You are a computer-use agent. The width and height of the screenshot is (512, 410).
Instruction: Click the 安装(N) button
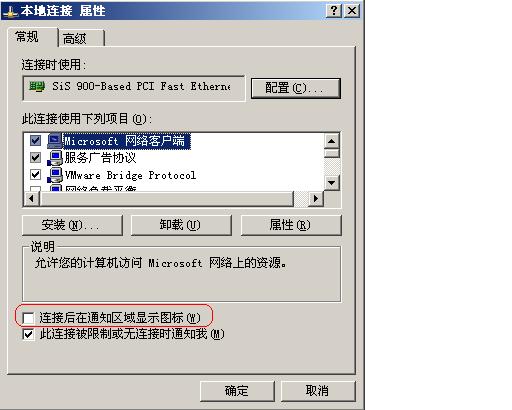[72, 225]
